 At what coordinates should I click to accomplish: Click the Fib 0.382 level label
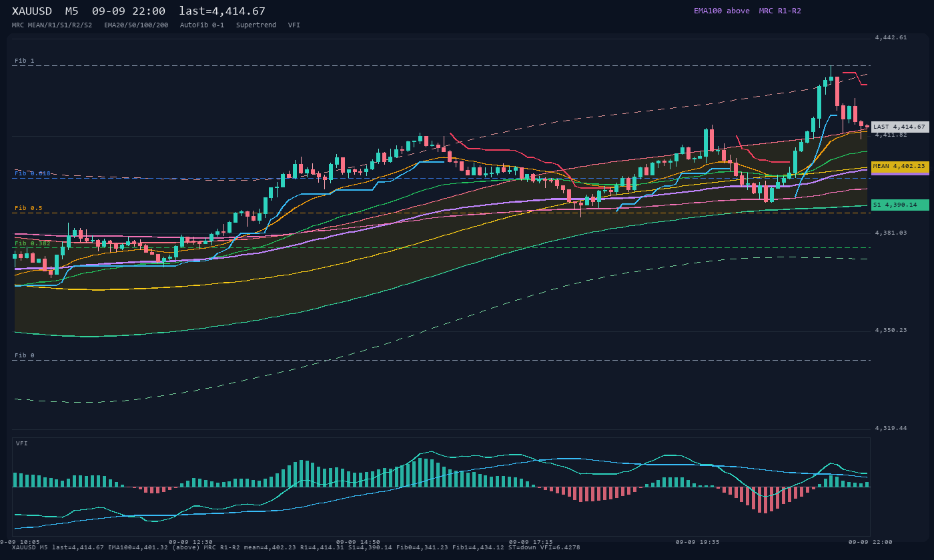click(33, 243)
